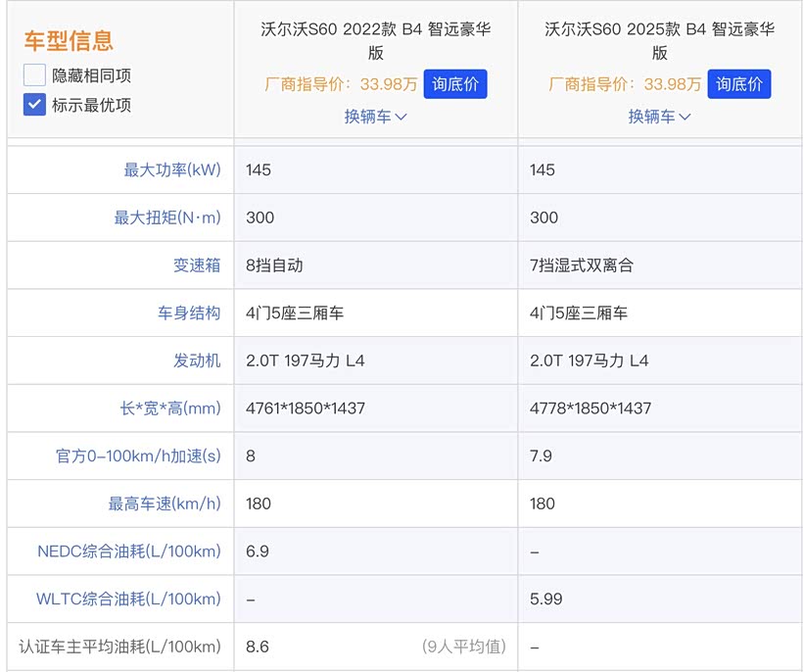
Task: Click the 最高车速(km/h) row label
Action: point(164,504)
